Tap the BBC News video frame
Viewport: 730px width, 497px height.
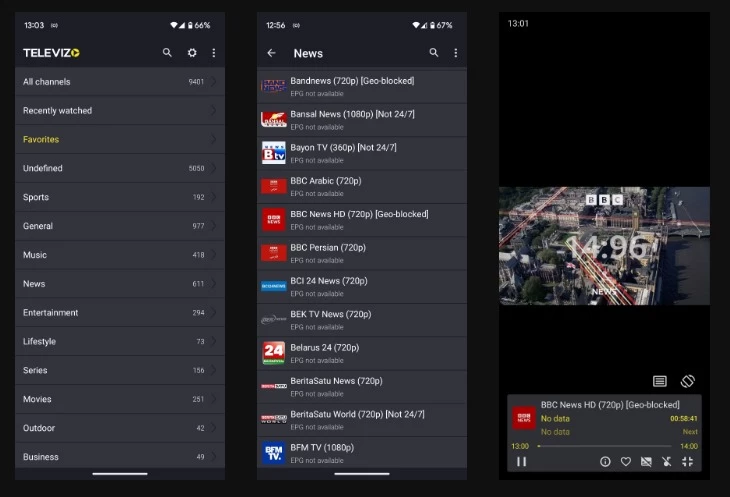click(604, 246)
